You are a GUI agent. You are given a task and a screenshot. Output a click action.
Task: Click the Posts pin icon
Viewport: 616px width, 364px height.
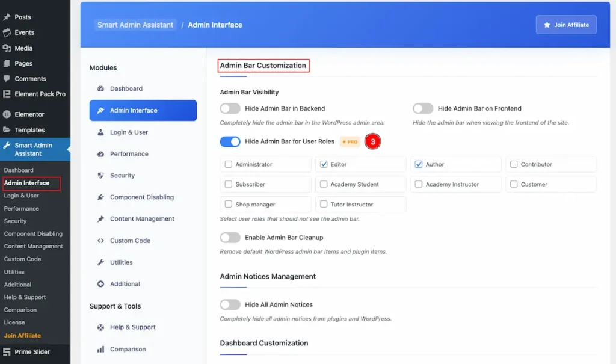tap(7, 17)
